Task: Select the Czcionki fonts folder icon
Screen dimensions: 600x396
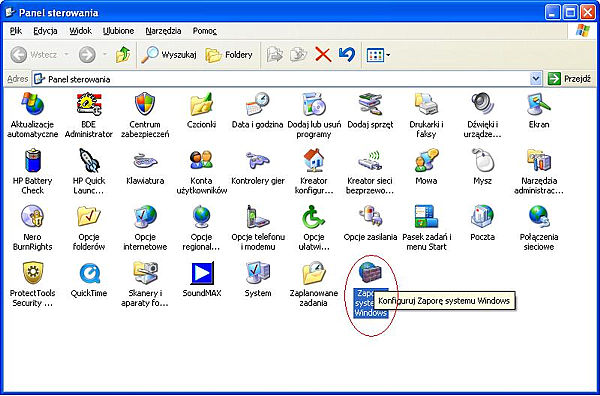Action: [201, 104]
